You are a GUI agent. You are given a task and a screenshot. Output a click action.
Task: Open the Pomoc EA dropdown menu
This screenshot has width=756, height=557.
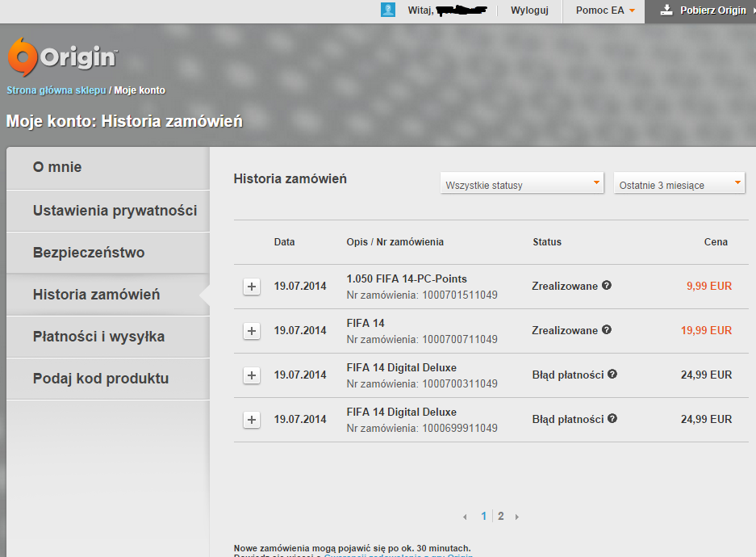tap(604, 10)
